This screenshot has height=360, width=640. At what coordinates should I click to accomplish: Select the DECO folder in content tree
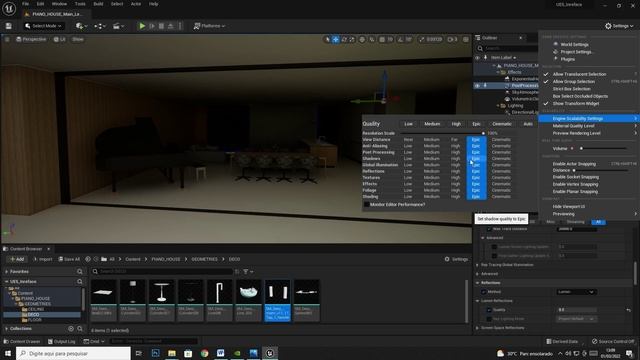33,315
